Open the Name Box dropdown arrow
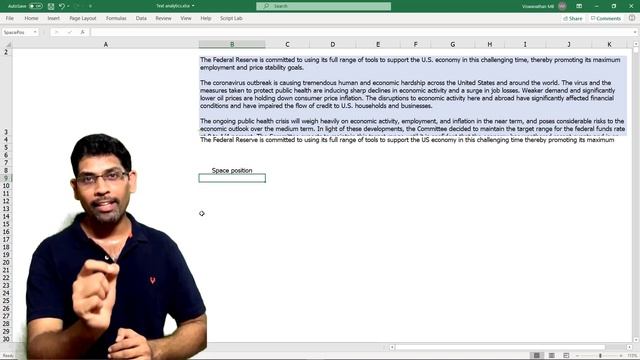The image size is (640, 360). tap(35, 32)
